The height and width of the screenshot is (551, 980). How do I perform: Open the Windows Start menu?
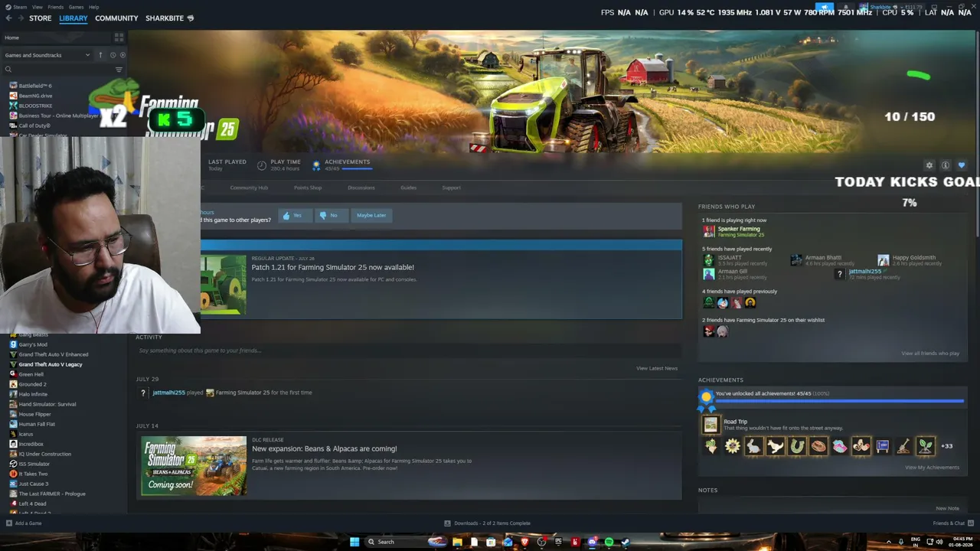click(354, 542)
